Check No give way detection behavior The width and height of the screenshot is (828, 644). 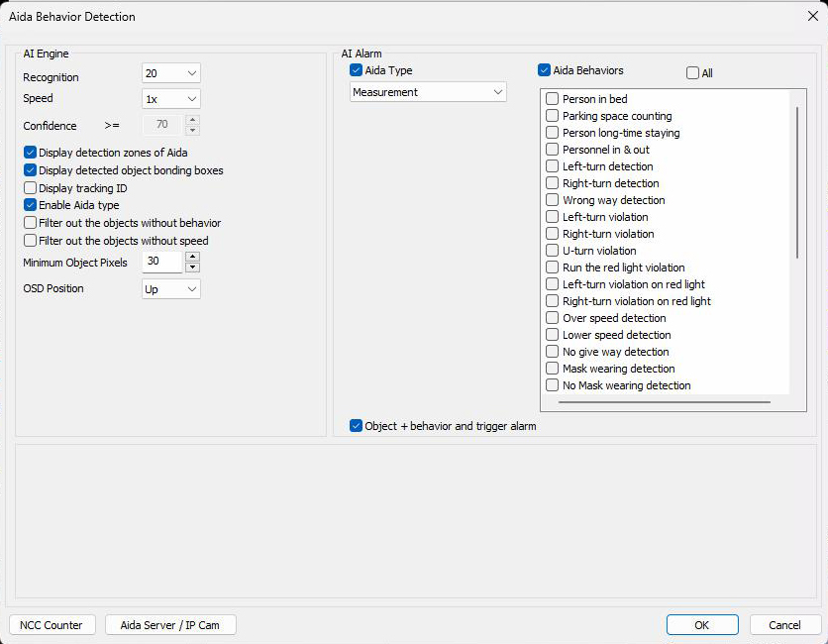click(x=552, y=352)
